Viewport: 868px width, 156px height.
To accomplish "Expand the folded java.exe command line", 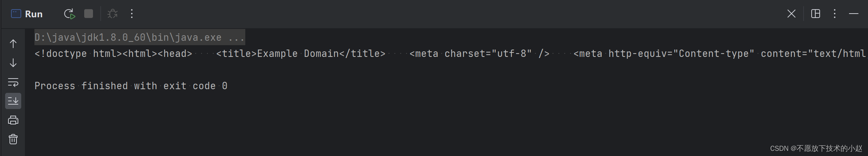I will point(139,37).
